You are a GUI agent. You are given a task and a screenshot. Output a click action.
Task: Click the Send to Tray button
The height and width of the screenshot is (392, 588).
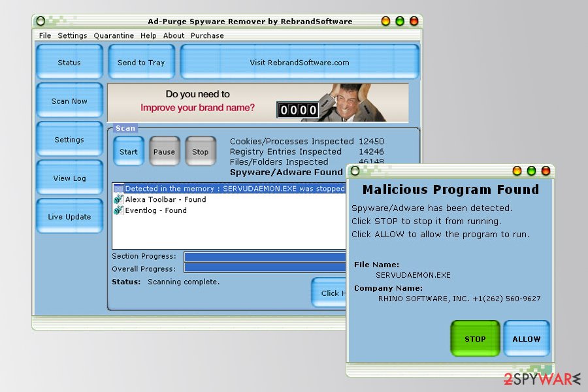tap(141, 62)
